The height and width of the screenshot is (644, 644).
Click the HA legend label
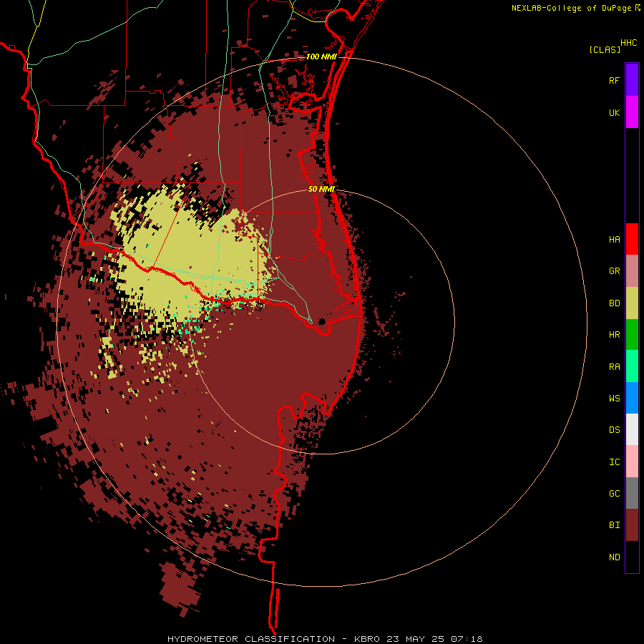pyautogui.click(x=614, y=240)
